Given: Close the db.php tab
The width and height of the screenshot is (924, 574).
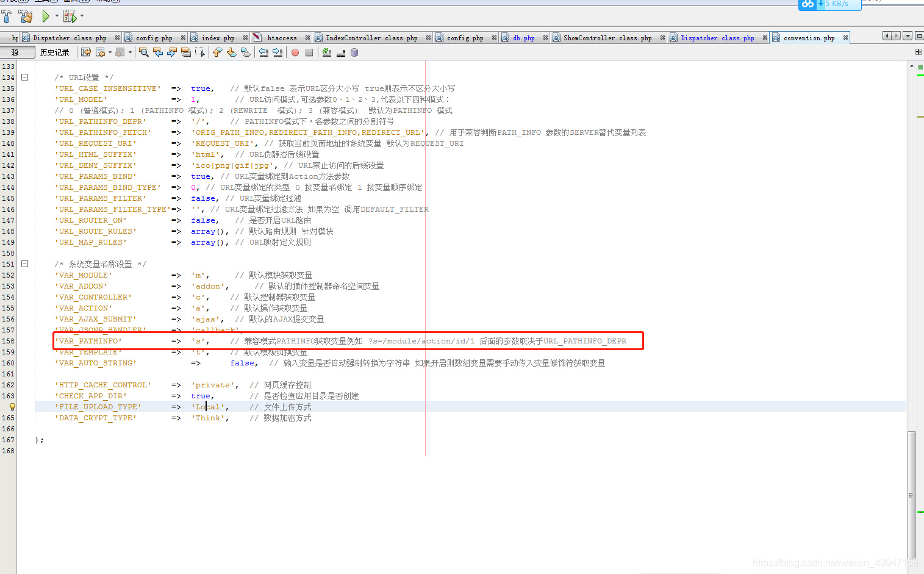Looking at the screenshot, I should [x=546, y=38].
